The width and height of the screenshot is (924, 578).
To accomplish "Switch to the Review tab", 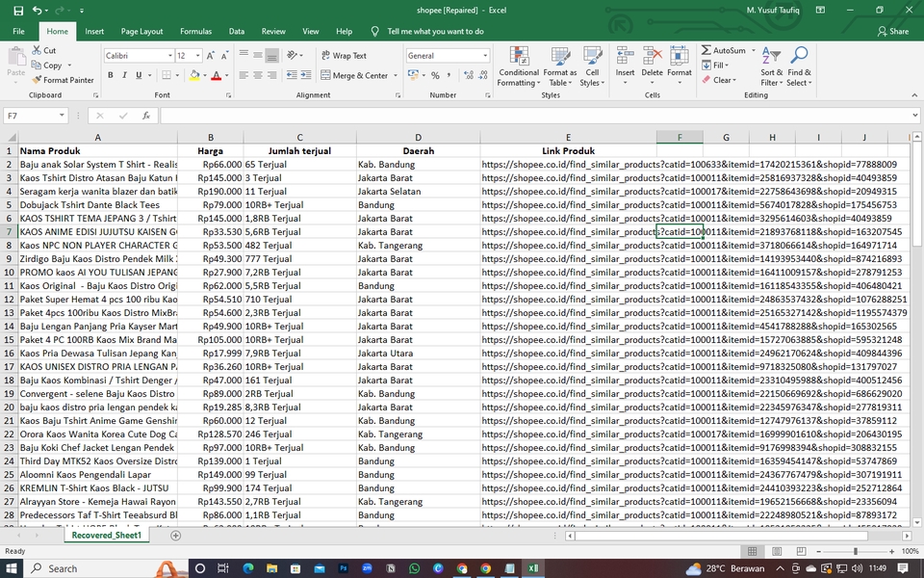I will (x=273, y=31).
